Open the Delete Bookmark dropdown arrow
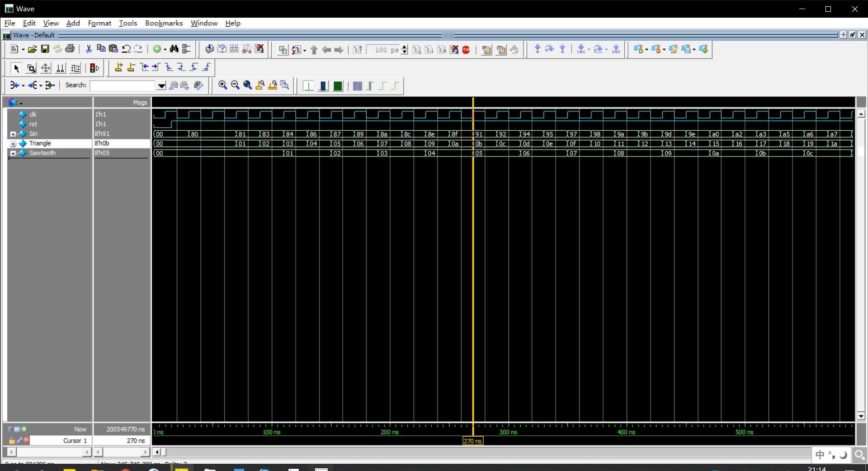 tap(664, 50)
